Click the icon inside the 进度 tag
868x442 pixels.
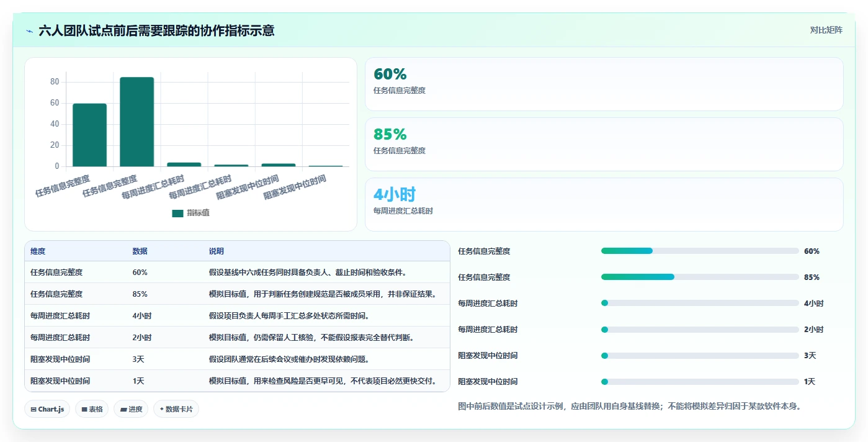(123, 410)
